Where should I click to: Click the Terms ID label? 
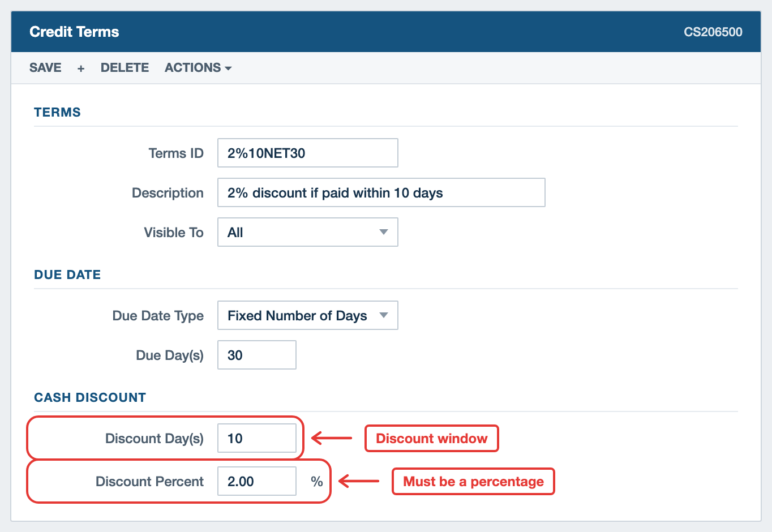pos(176,153)
